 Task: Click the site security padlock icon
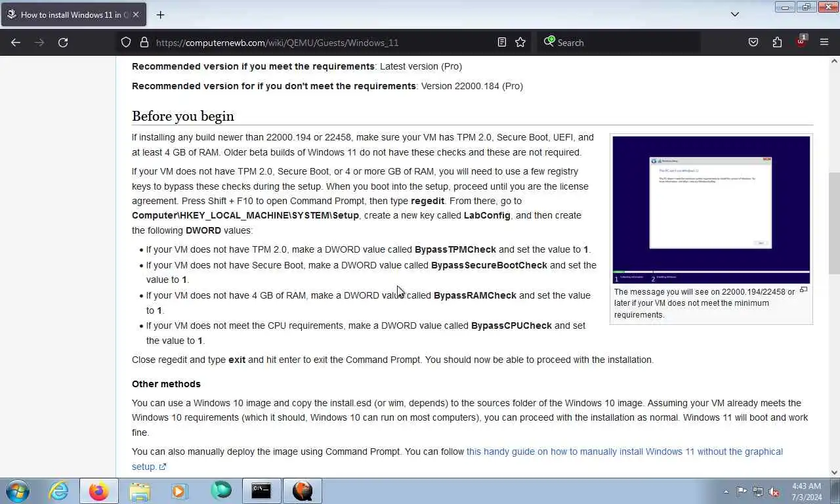(144, 42)
